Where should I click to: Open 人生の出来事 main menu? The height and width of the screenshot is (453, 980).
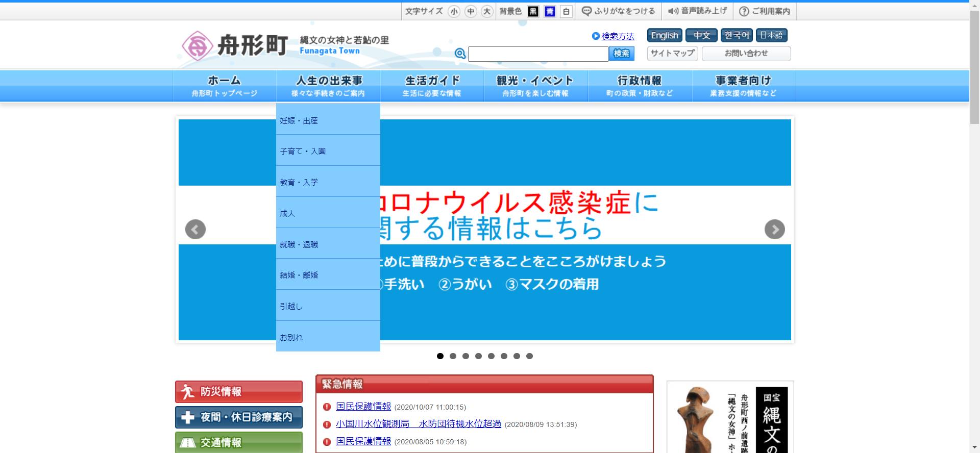coord(328,86)
